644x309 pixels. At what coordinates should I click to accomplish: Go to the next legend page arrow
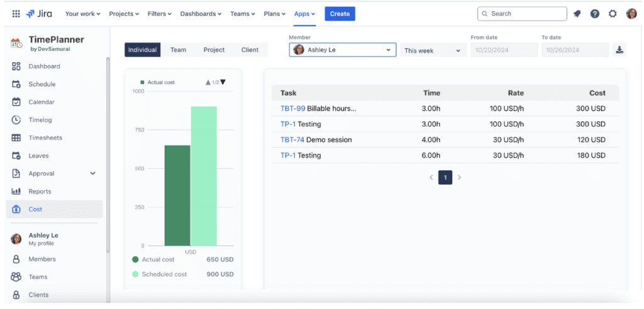pos(223,82)
